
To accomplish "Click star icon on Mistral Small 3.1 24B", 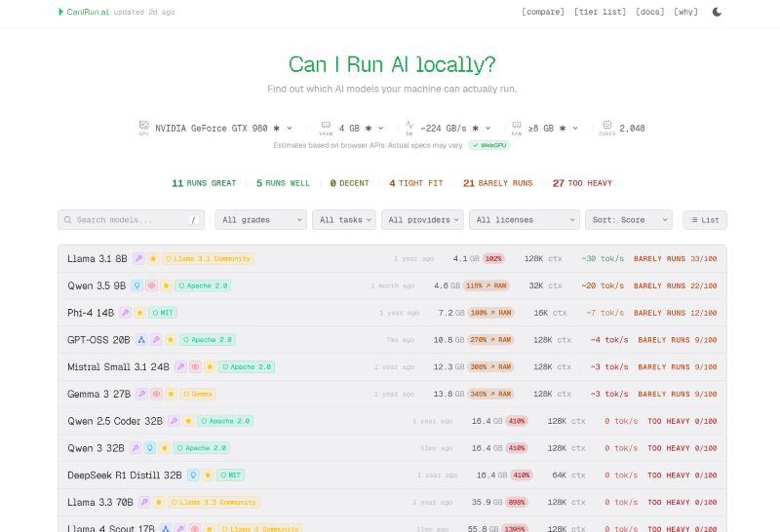I will 210,367.
